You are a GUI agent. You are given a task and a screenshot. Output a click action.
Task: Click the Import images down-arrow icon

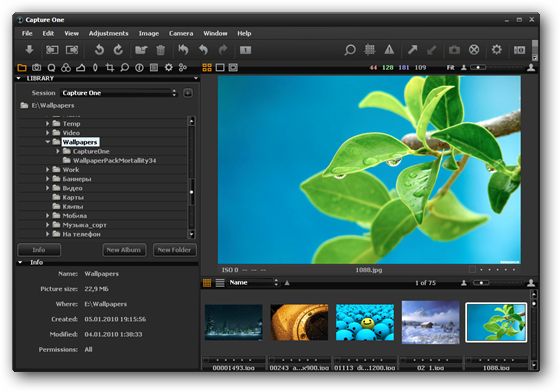pyautogui.click(x=29, y=50)
